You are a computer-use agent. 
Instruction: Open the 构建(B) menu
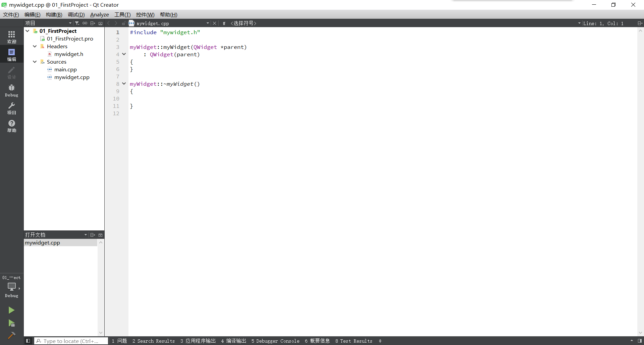54,14
